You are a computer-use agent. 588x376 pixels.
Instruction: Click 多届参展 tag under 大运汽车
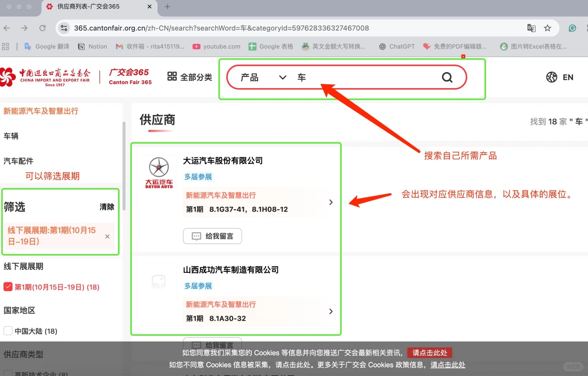[198, 177]
